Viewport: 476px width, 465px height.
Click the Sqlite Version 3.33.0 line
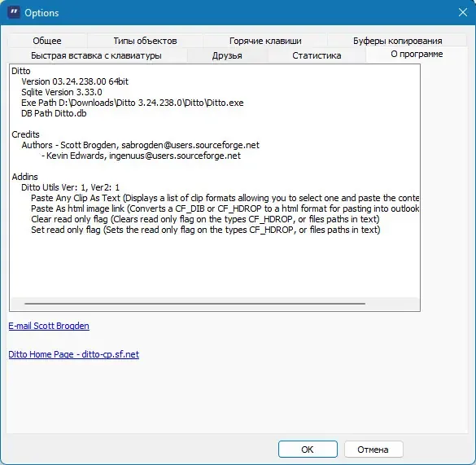coord(62,92)
